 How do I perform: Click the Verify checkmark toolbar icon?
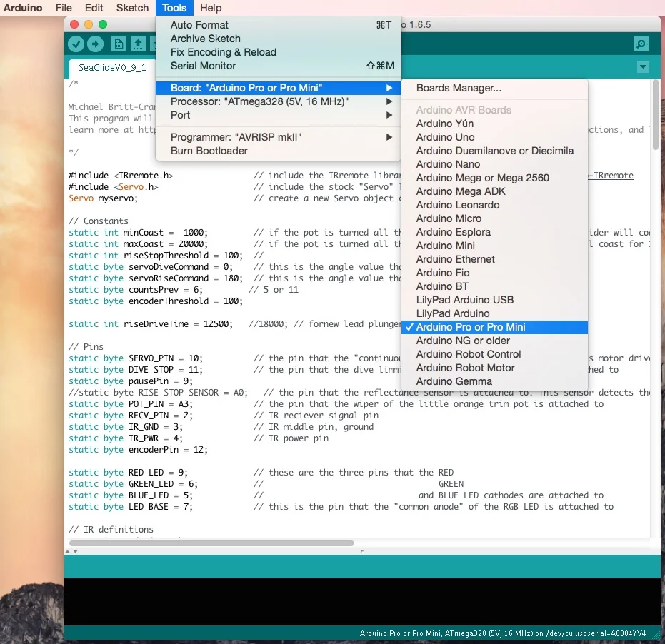click(x=76, y=44)
